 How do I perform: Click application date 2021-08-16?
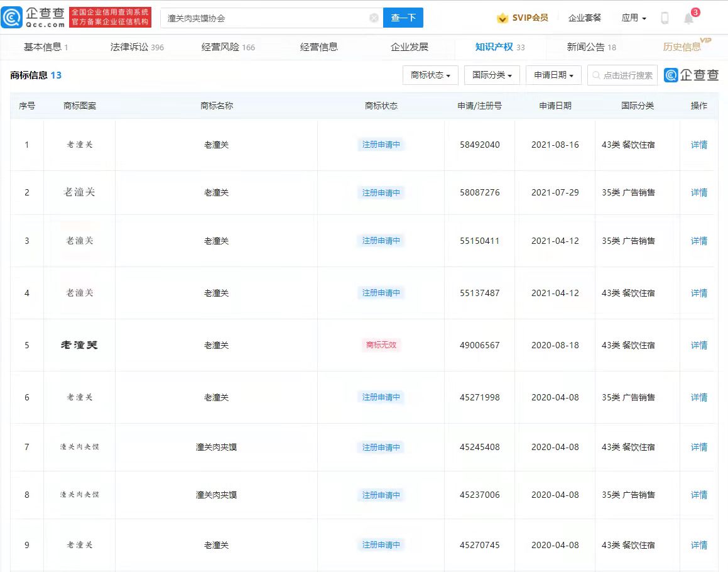(555, 145)
